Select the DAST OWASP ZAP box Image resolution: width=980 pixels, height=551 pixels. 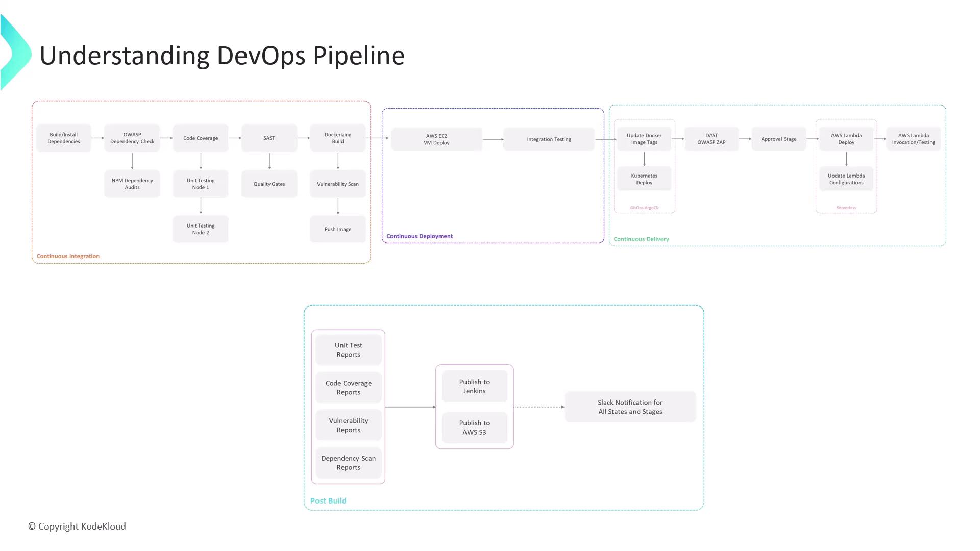712,139
